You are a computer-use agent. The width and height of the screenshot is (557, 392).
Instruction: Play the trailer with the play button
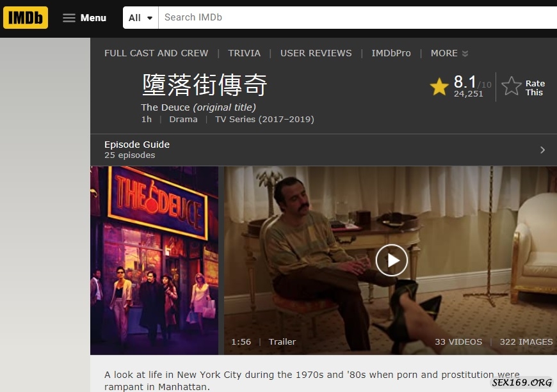pyautogui.click(x=391, y=260)
